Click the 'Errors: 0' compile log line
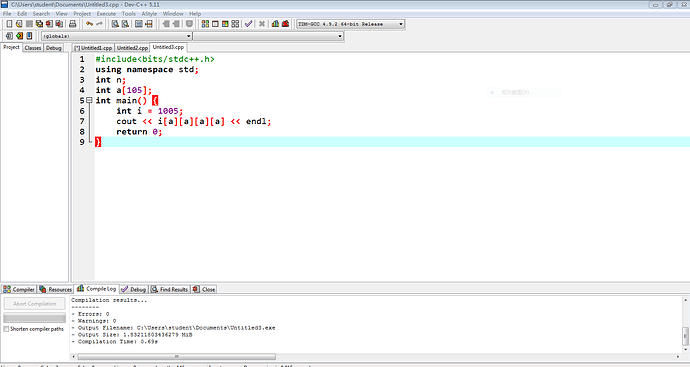This screenshot has height=367, width=690. (90, 314)
